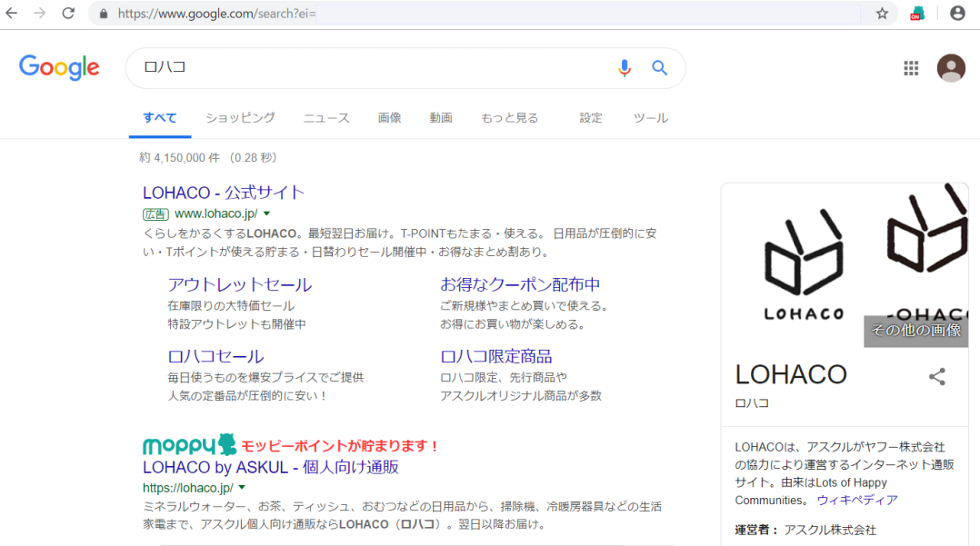980x546 pixels.
Task: Open the ツール options
Action: click(x=651, y=118)
